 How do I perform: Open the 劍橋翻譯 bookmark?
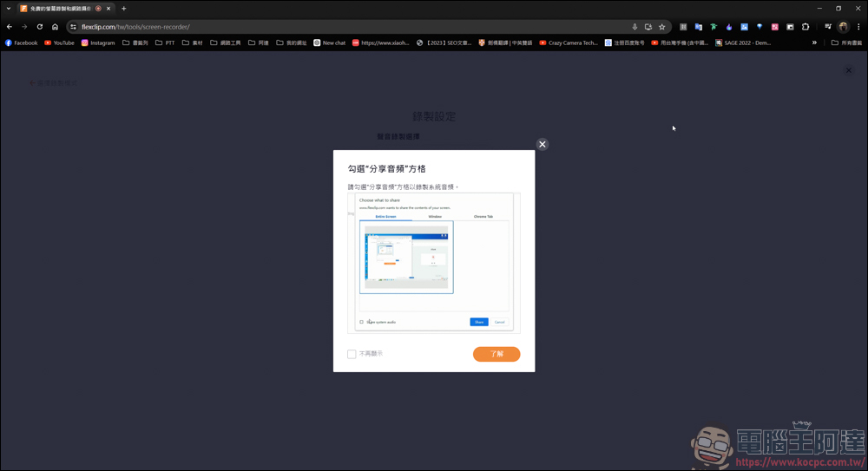[505, 43]
